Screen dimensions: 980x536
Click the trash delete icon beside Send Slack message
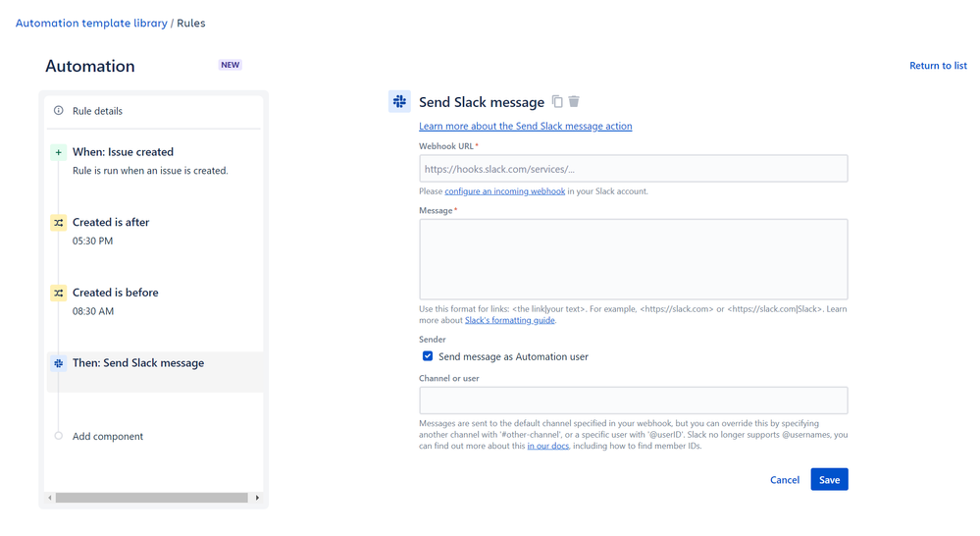tap(574, 101)
